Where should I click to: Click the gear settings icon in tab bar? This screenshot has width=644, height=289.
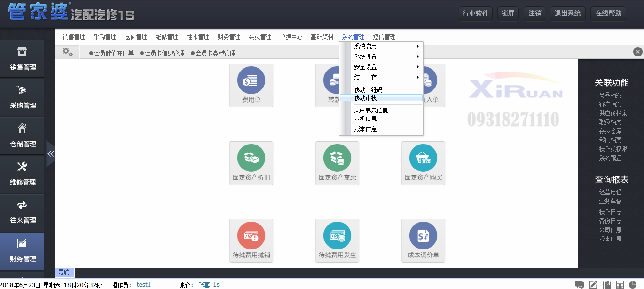coord(68,52)
